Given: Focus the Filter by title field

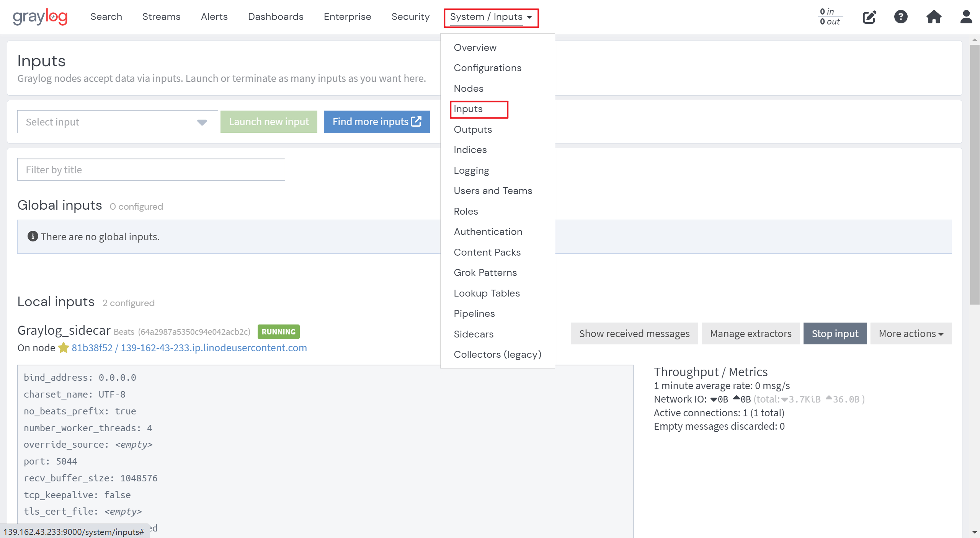Looking at the screenshot, I should [151, 170].
